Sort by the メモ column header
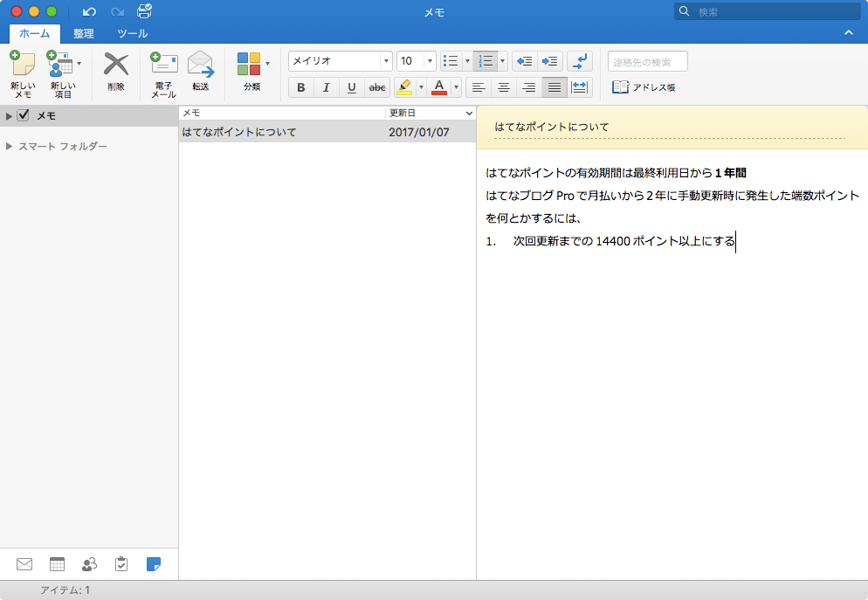Screen dimensions: 868x600 click(x=282, y=113)
